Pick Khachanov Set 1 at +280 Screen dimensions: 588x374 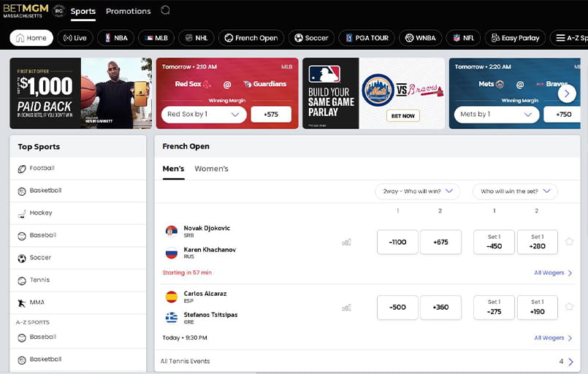(x=538, y=242)
